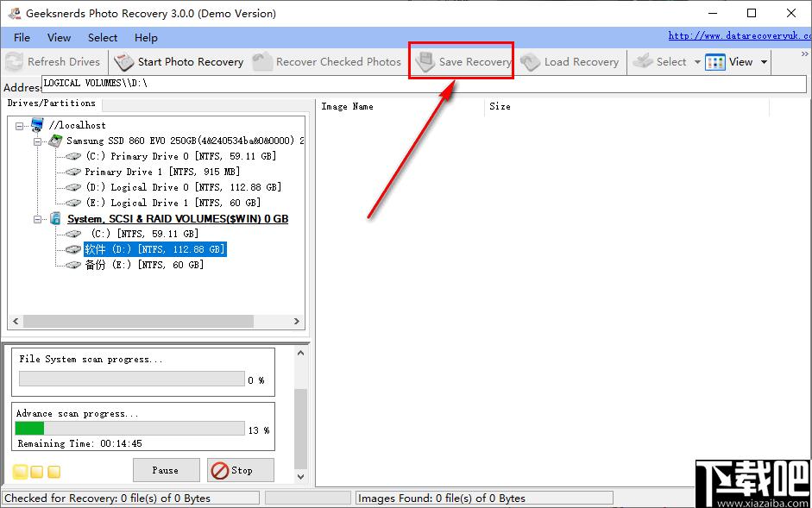Image resolution: width=812 pixels, height=508 pixels.
Task: Collapse the //localhost tree node
Action: point(20,126)
